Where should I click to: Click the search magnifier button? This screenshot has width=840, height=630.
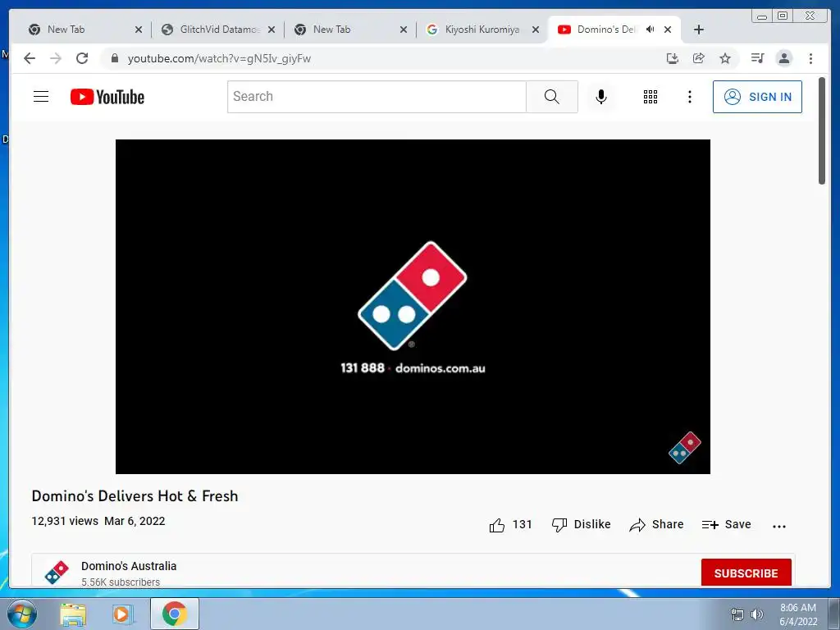(552, 97)
